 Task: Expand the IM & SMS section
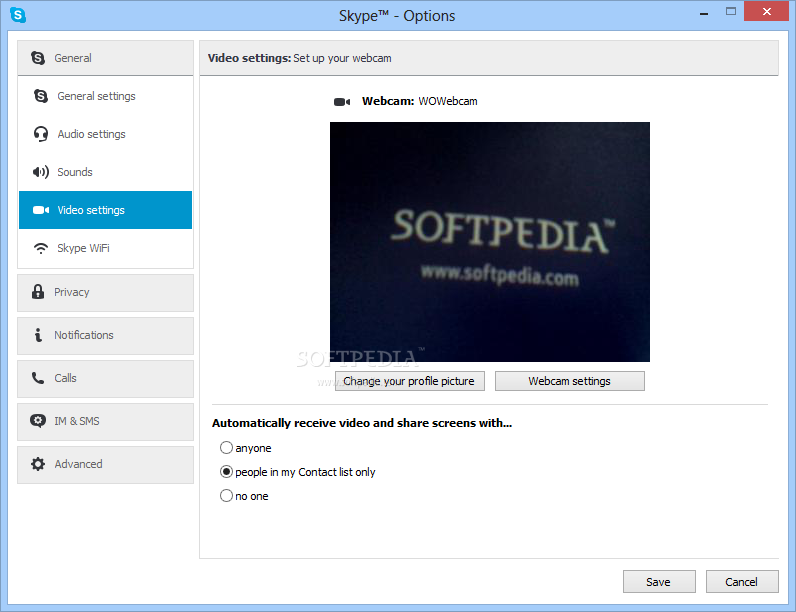106,422
